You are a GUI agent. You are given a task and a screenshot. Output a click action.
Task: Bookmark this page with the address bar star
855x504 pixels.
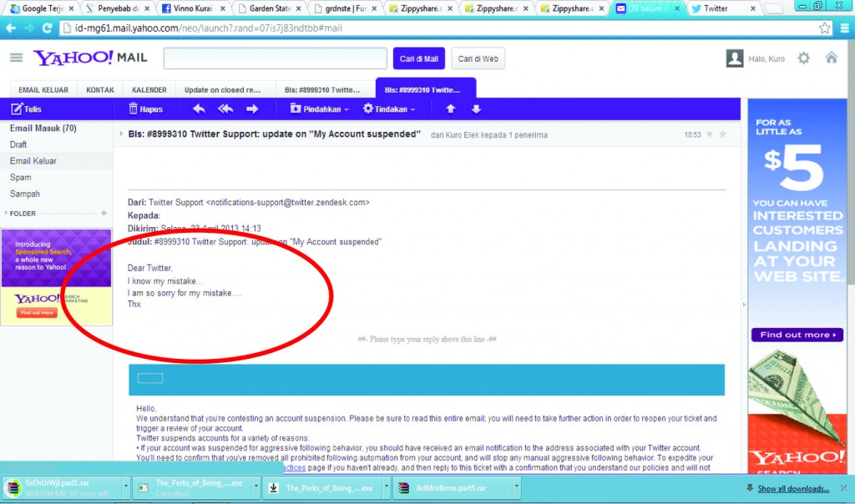tap(824, 28)
